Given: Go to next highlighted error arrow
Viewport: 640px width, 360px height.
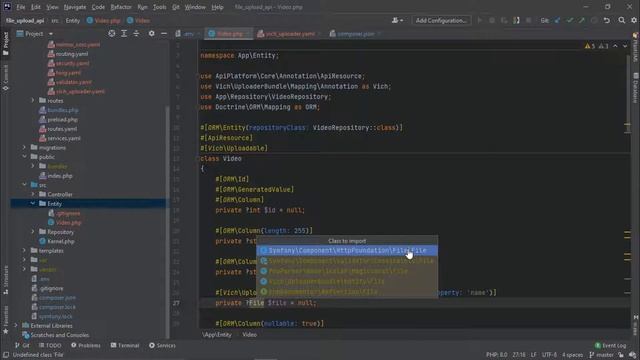Looking at the screenshot, I should pos(625,46).
